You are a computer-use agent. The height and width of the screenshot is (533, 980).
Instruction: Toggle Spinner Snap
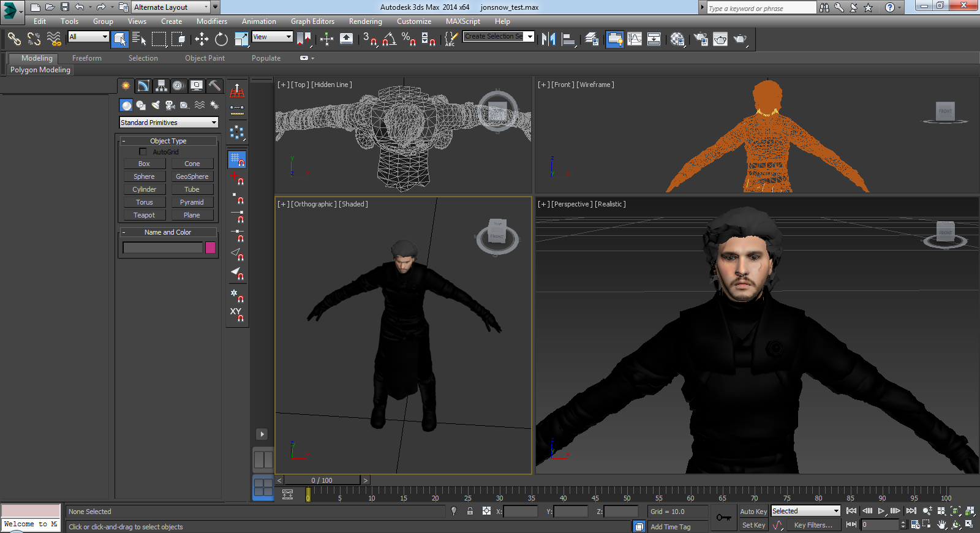coord(428,39)
